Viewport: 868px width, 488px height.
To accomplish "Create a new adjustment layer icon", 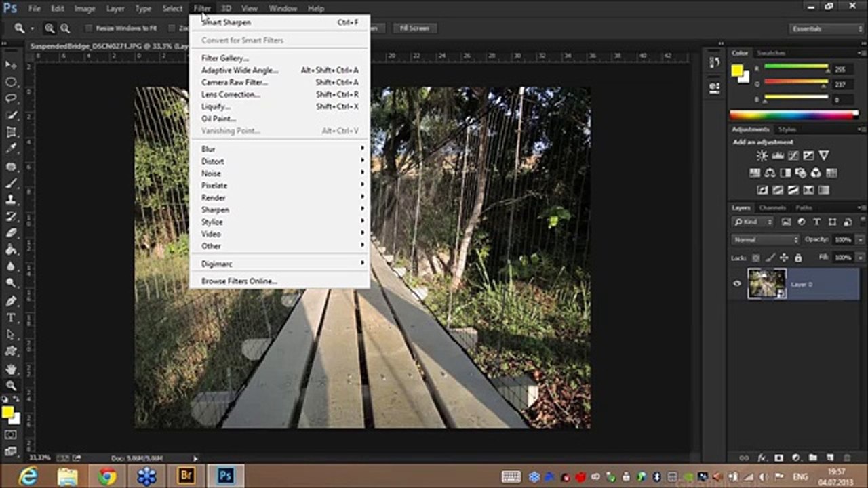I will (795, 458).
